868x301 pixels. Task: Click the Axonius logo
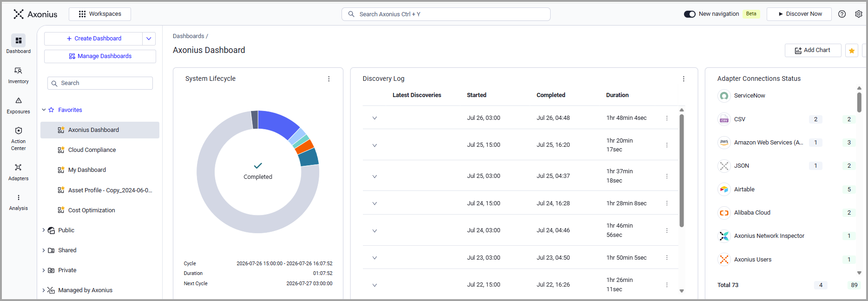pyautogui.click(x=35, y=14)
